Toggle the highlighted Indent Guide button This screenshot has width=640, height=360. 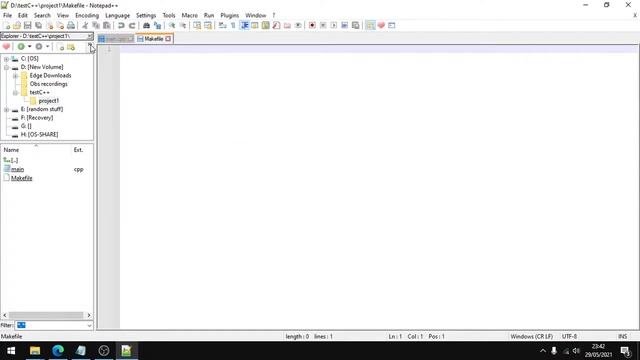click(244, 25)
